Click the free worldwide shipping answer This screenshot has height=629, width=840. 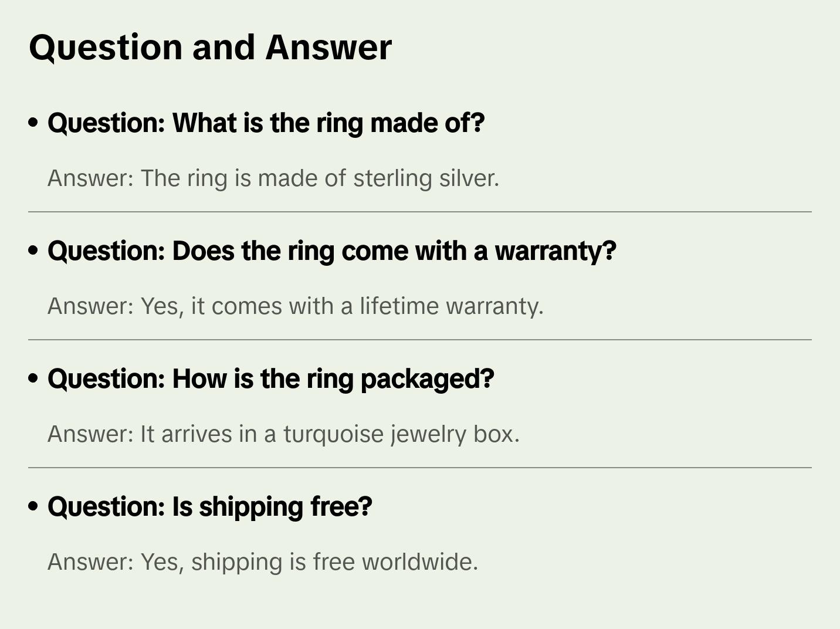point(262,562)
